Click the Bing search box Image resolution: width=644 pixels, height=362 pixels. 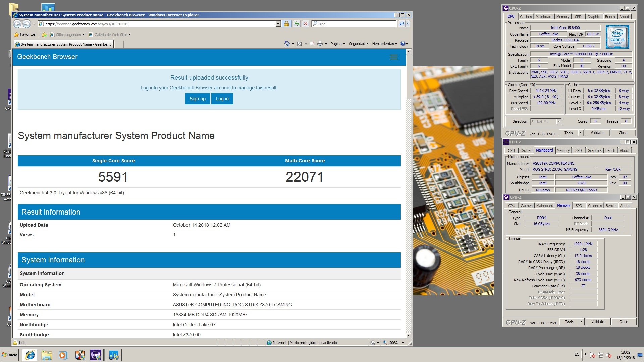coord(354,24)
